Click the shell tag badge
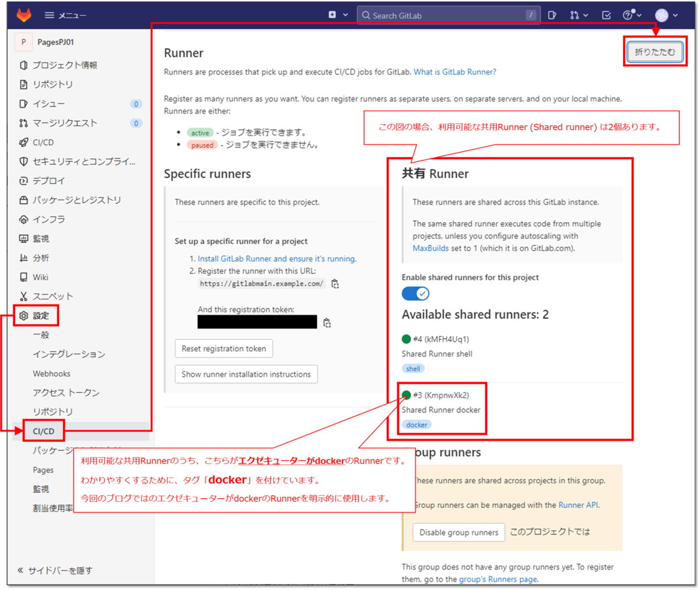 point(413,368)
